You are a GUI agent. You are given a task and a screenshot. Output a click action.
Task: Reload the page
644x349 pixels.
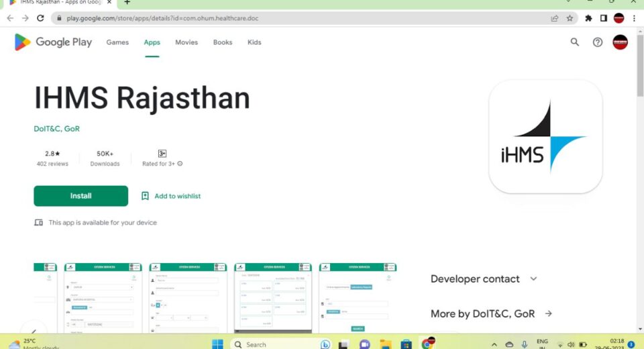[41, 18]
